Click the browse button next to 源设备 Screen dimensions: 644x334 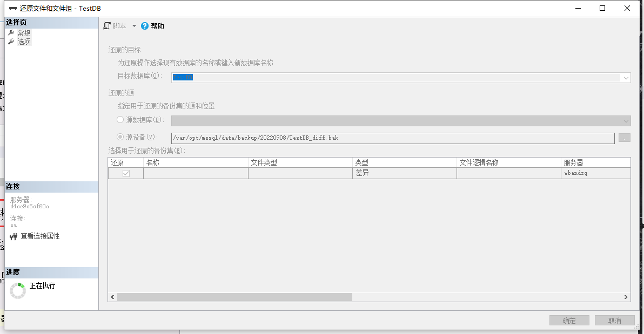tap(625, 138)
